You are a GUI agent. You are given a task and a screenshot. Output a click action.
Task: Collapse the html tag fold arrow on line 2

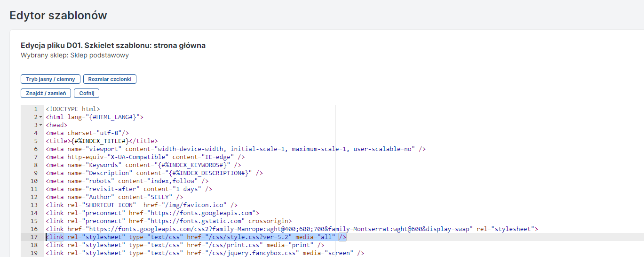(x=41, y=117)
